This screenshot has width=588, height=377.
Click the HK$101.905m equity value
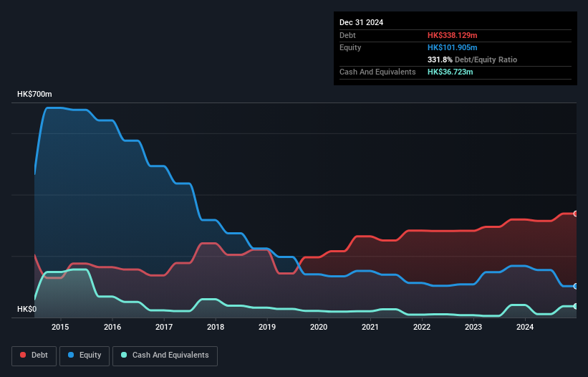coord(452,47)
